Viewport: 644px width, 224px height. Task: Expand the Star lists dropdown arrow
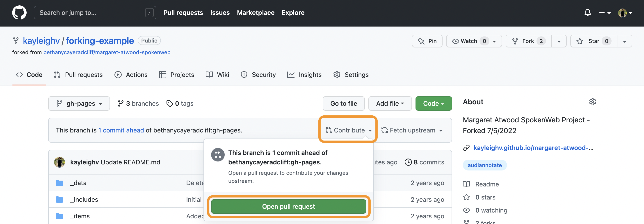(x=624, y=41)
